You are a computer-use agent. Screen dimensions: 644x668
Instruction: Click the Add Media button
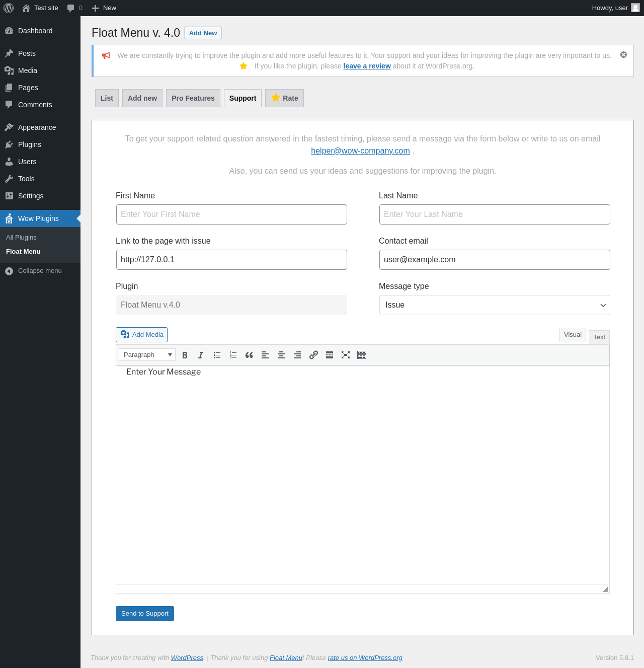tap(141, 335)
